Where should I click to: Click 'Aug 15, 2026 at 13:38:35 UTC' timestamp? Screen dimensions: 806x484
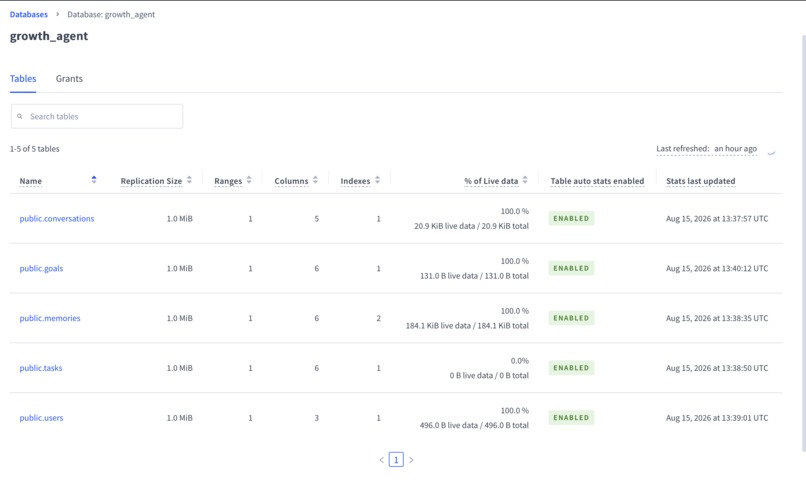(x=717, y=318)
